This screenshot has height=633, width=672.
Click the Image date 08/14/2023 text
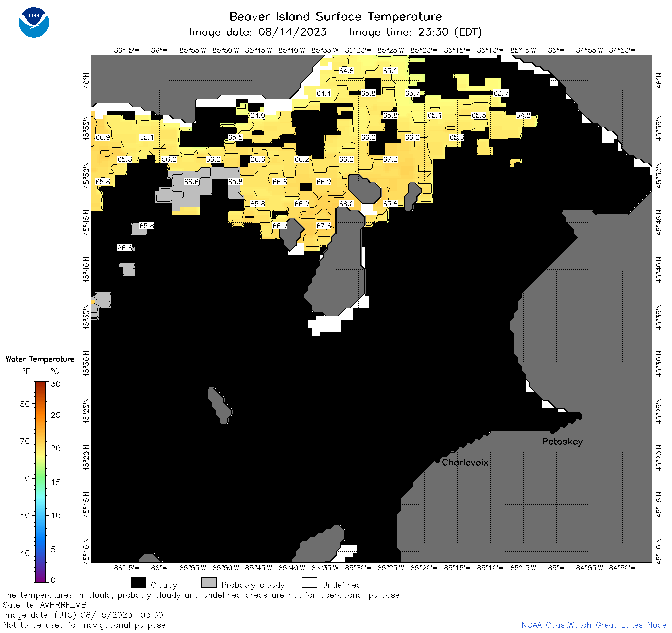(x=258, y=32)
